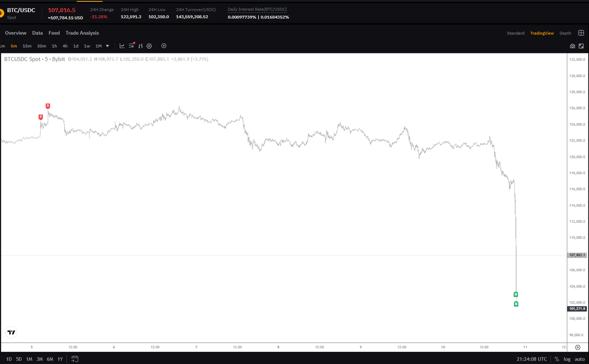589x364 pixels.
Task: Open chart settings hexagon icon
Action: click(x=149, y=46)
